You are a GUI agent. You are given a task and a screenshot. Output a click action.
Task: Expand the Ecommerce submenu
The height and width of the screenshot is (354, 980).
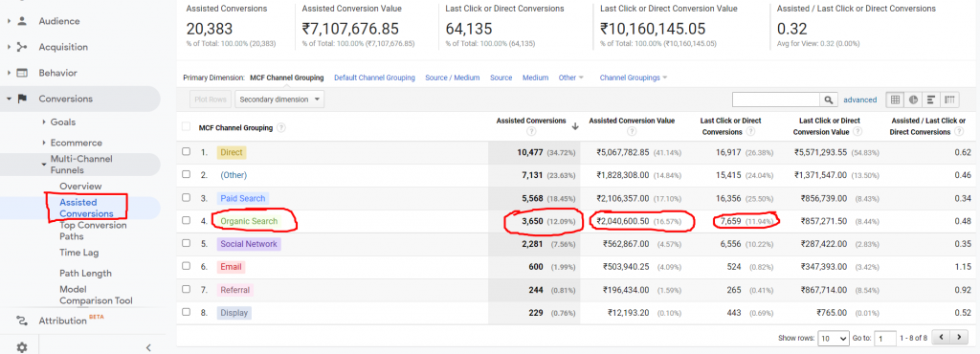click(x=44, y=143)
